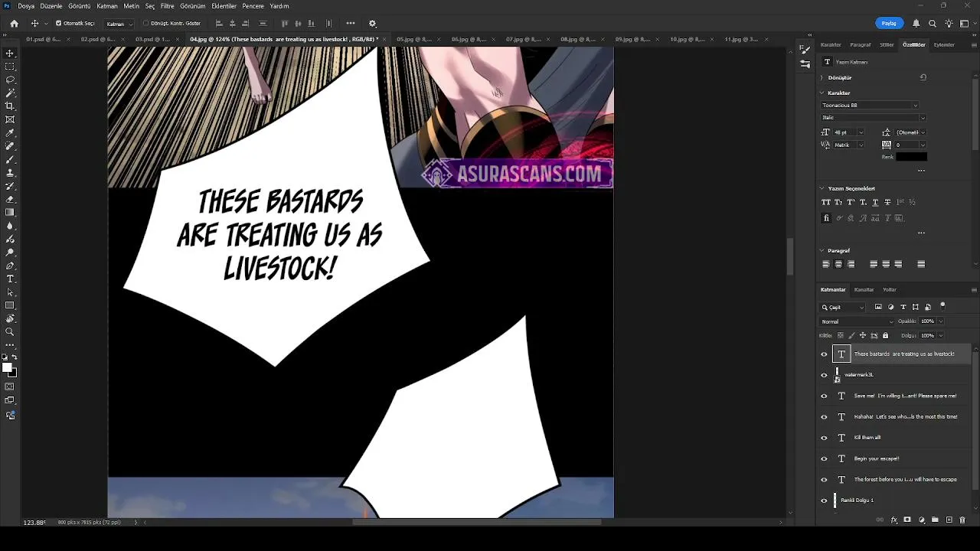Show more Karakter options (three dots)
Image resolution: width=980 pixels, height=551 pixels.
(921, 171)
